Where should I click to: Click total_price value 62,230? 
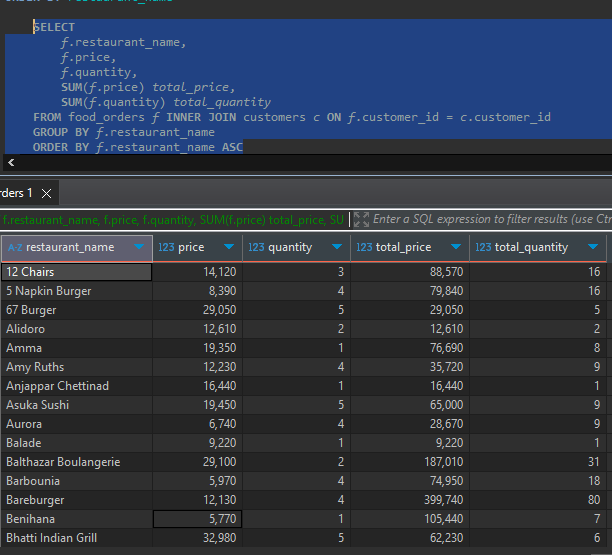coord(410,538)
